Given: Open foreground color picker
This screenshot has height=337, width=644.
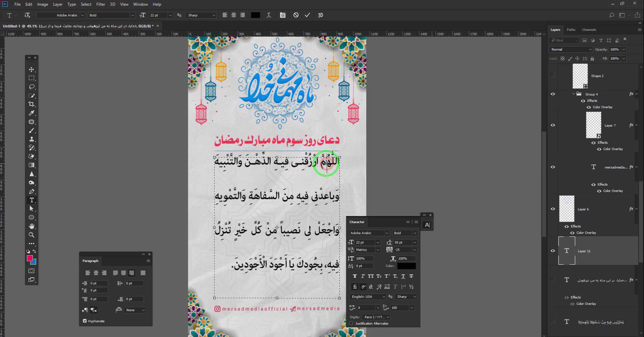Looking at the screenshot, I should (x=30, y=258).
